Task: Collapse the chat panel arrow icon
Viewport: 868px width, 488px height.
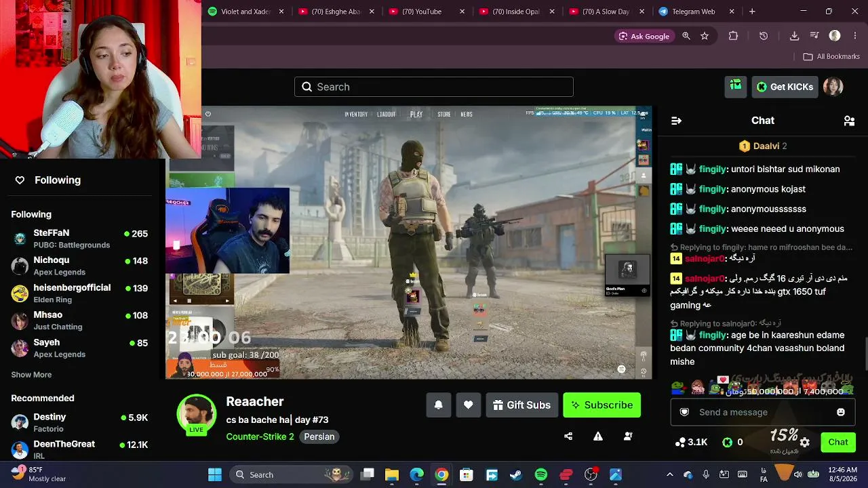Action: point(676,121)
